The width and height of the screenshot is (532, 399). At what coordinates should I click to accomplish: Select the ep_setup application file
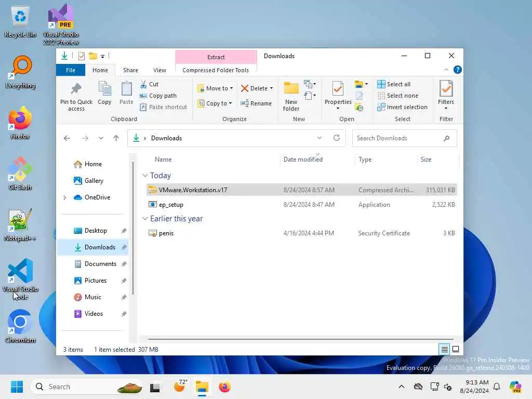point(302,205)
